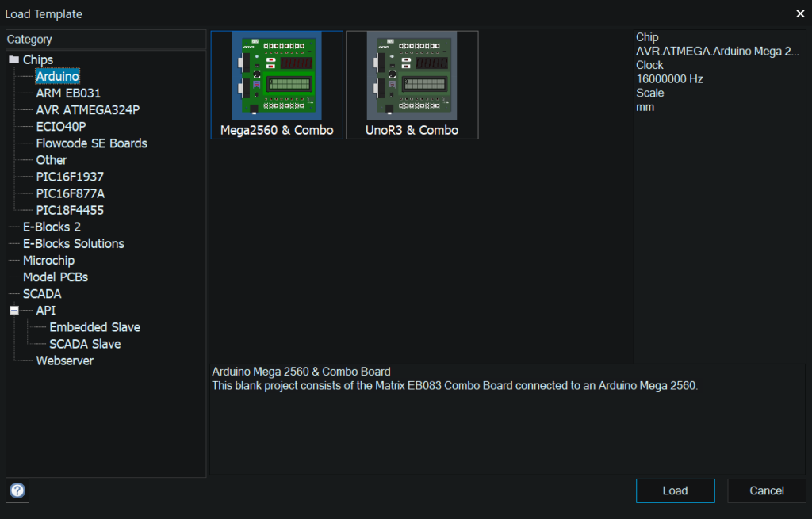Collapse the API tree node
The height and width of the screenshot is (519, 812).
pos(14,311)
